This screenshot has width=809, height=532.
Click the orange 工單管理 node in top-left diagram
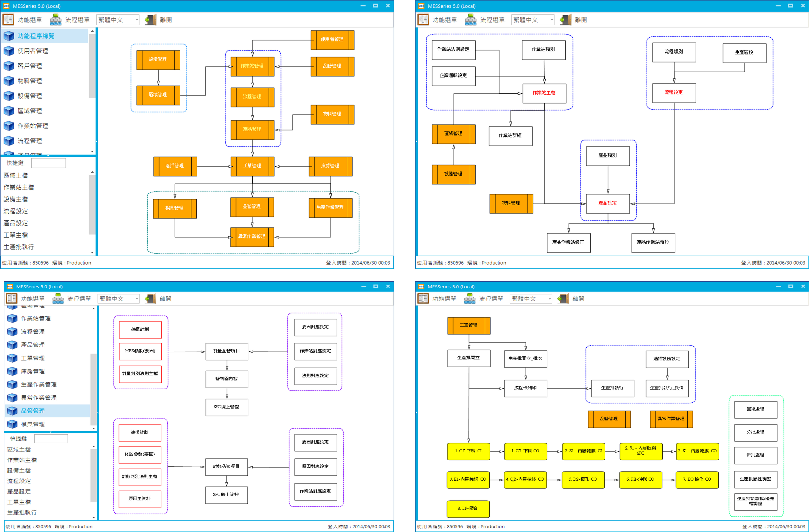click(252, 166)
